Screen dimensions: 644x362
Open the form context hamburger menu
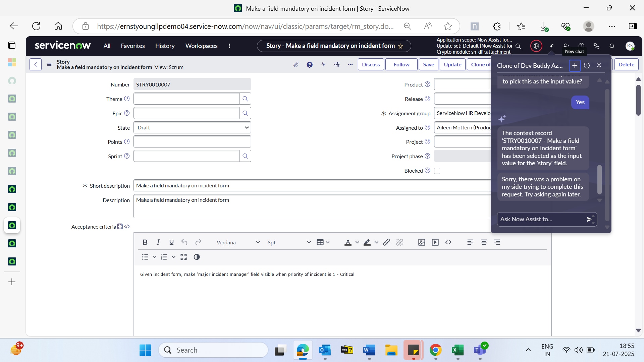pos(49,64)
